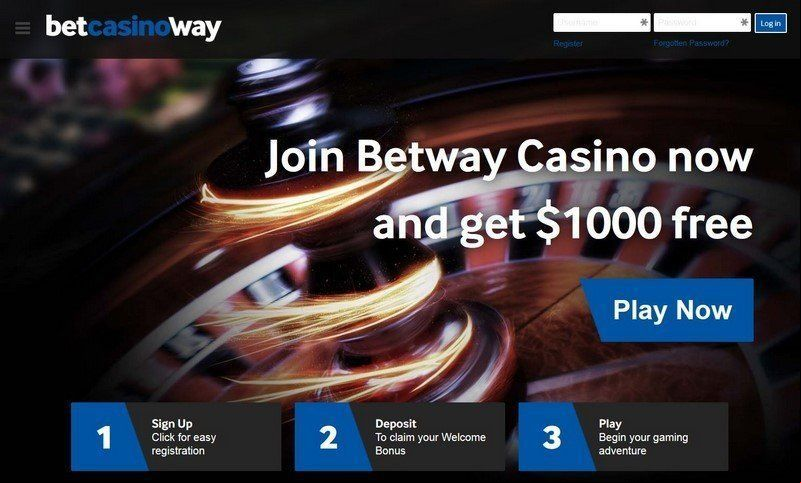
Task: Click the Log in button
Action: (770, 23)
